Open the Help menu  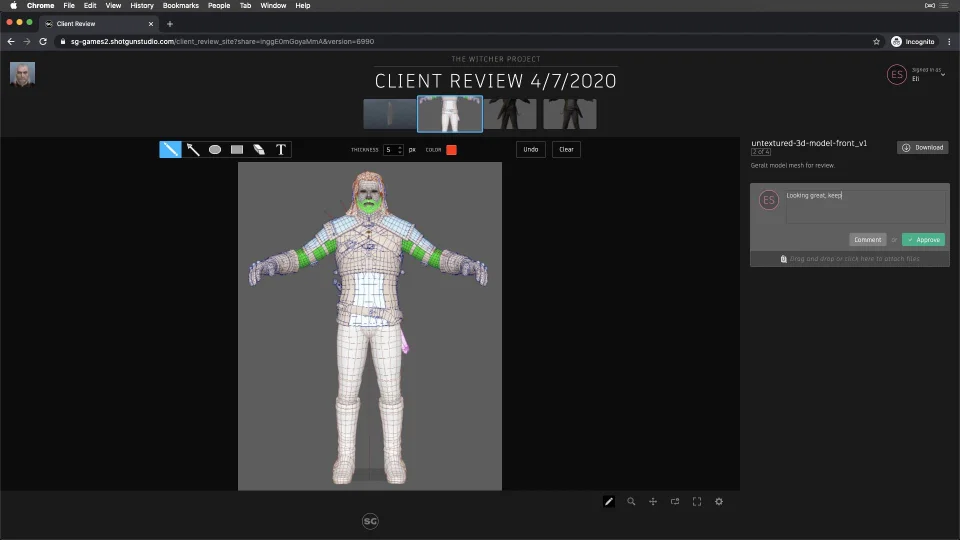(302, 6)
